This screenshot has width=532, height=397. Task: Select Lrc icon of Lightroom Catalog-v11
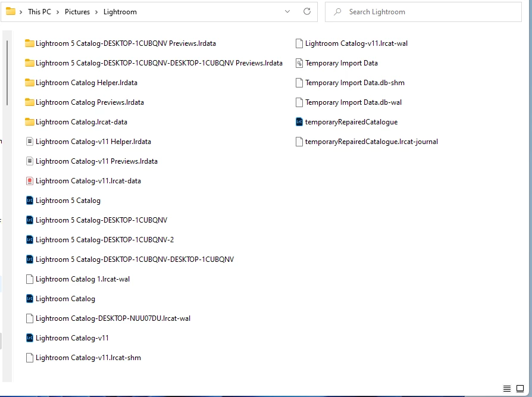30,338
